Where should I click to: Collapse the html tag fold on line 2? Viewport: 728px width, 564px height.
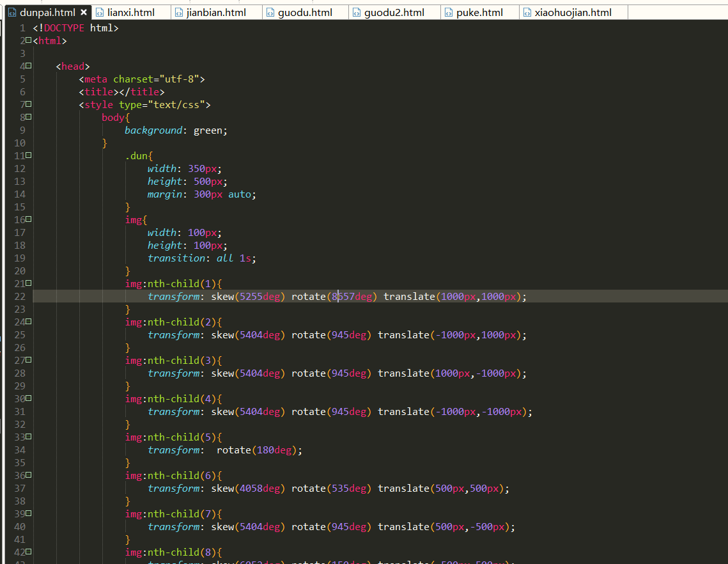28,40
